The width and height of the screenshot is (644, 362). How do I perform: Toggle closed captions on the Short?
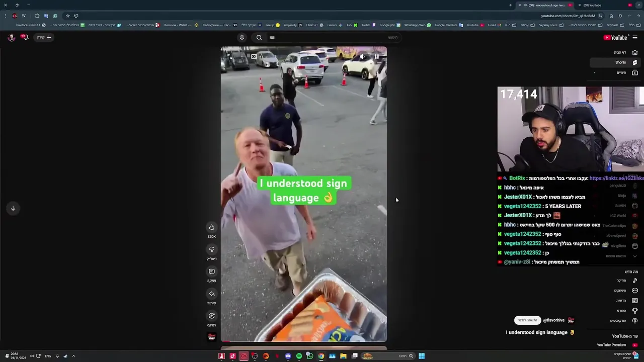(x=254, y=57)
